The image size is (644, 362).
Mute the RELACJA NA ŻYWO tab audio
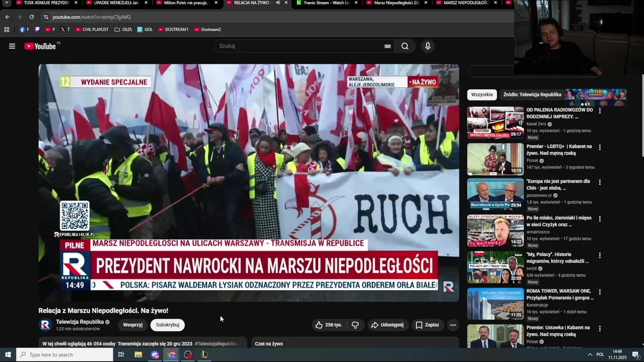[x=278, y=3]
